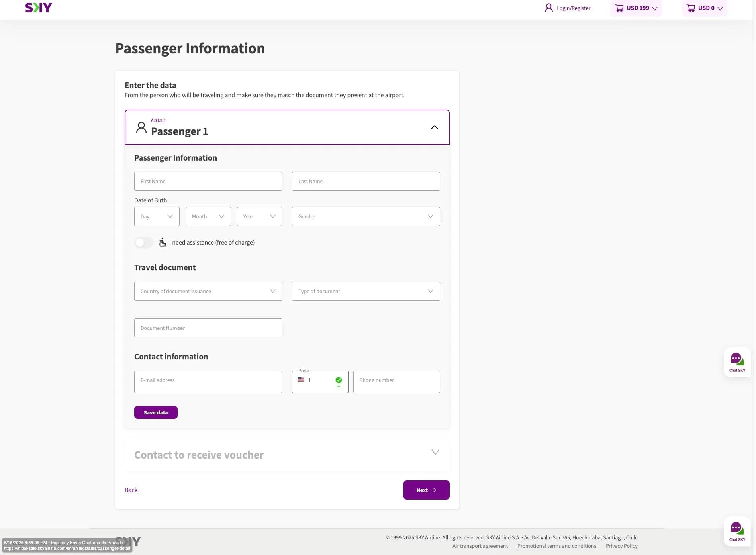Screen dimensions: 756x555
Task: Click the Passenger 1 person icon
Action: (x=141, y=127)
